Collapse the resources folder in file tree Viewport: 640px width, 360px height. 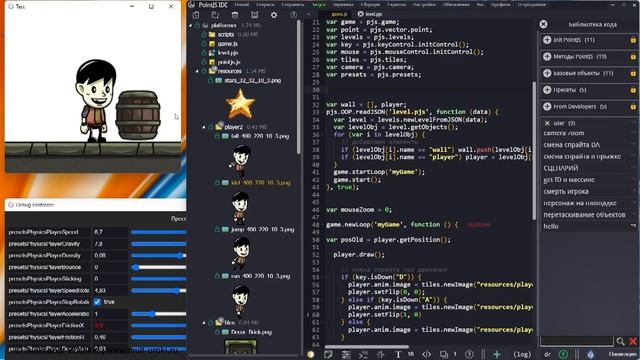[x=198, y=71]
